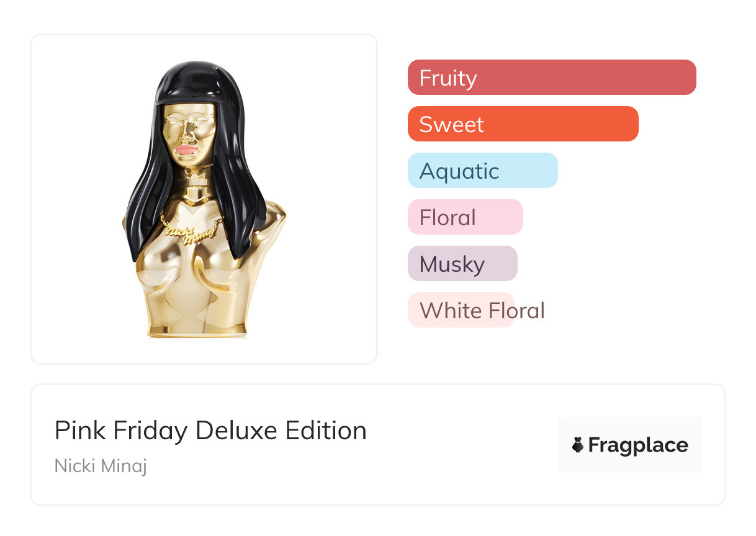The image size is (756, 536).
Task: Click the Fragplace bottle logo icon
Action: [578, 445]
